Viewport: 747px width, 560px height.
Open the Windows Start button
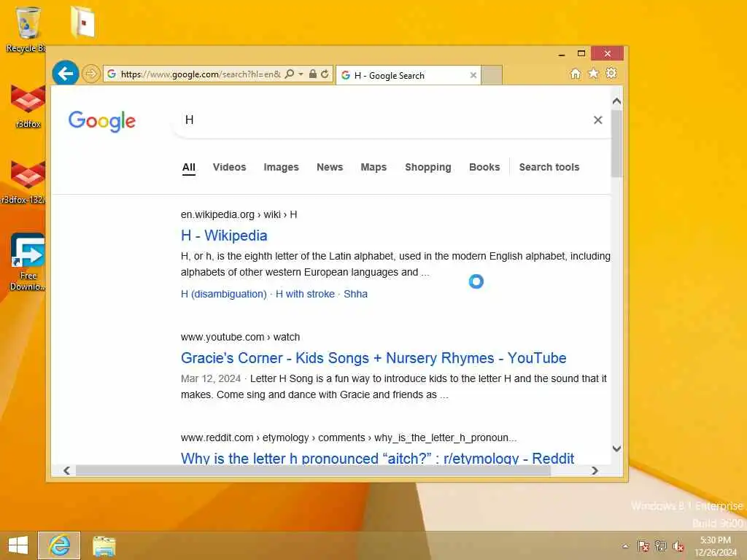click(x=18, y=545)
